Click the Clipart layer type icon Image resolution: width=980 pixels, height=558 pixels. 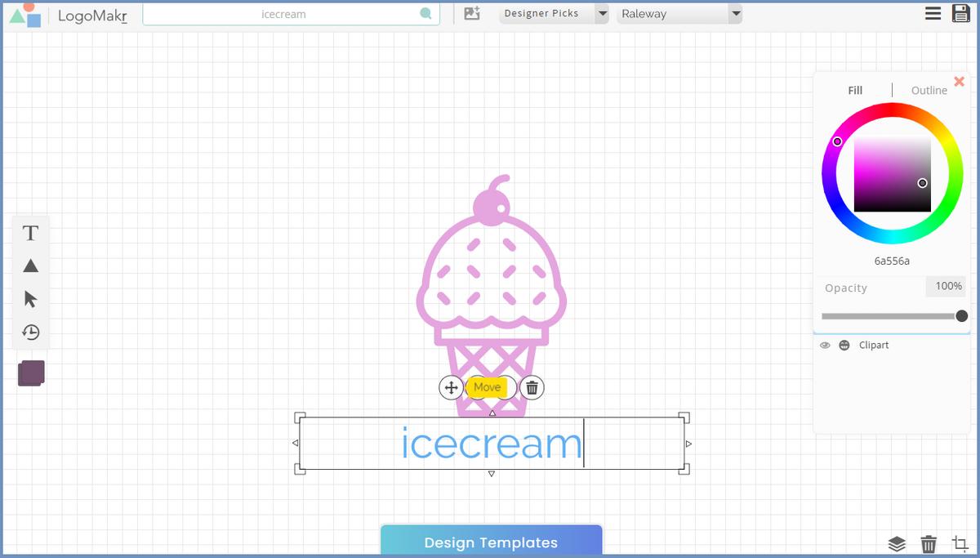[844, 346]
